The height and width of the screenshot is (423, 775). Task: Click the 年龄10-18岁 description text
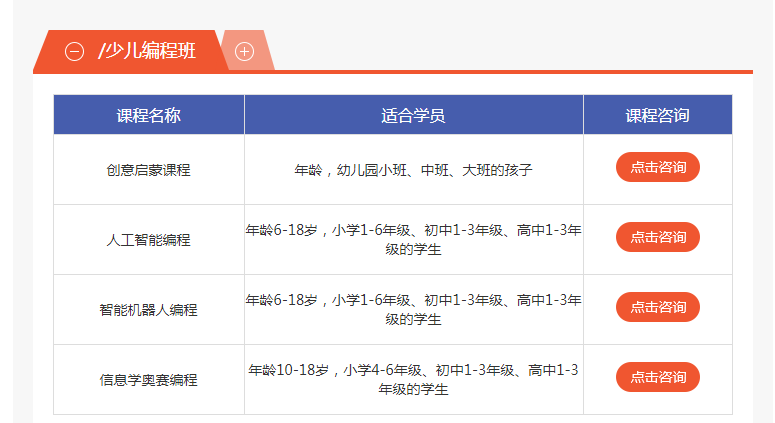(413, 380)
